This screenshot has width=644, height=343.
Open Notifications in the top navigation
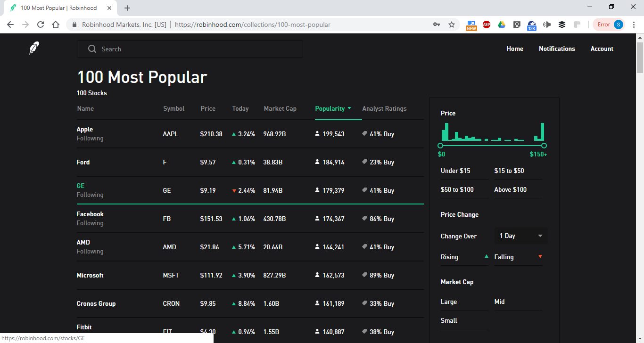tap(557, 49)
